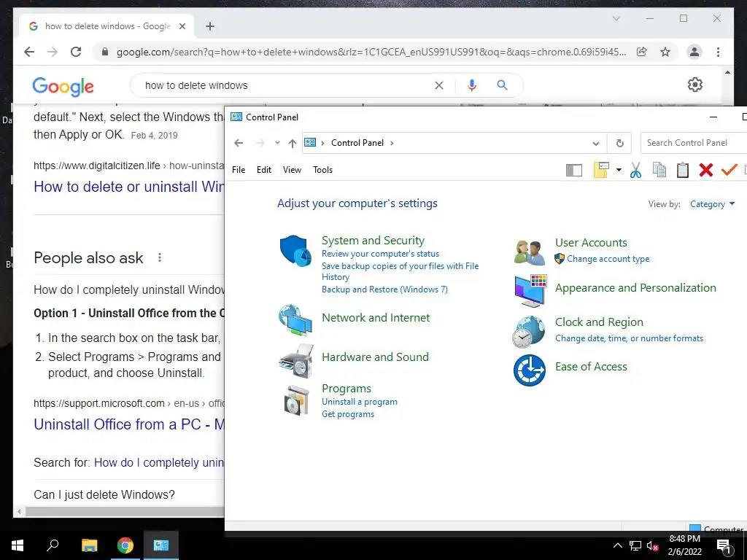Open Hardware and Sound category
The height and width of the screenshot is (560, 747).
[375, 357]
